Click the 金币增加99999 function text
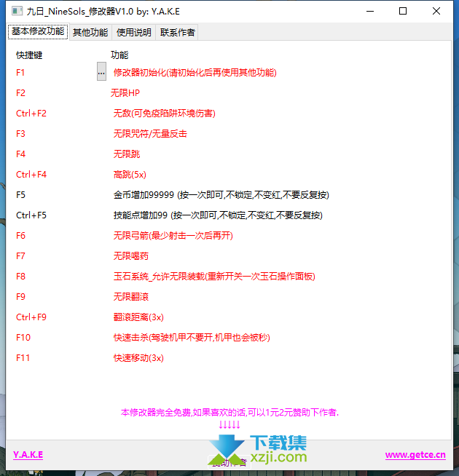 click(x=221, y=195)
